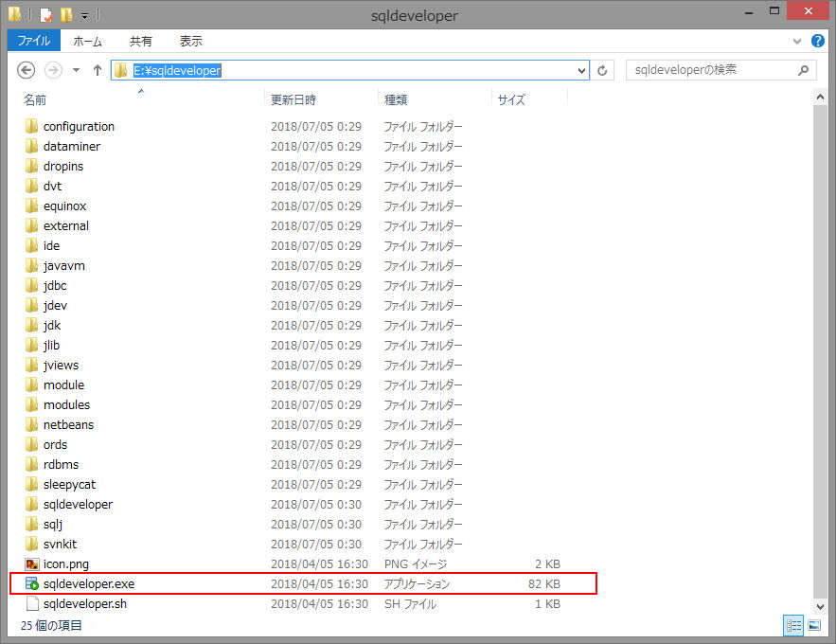Select the dropins folder icon
836x644 pixels.
pos(31,166)
